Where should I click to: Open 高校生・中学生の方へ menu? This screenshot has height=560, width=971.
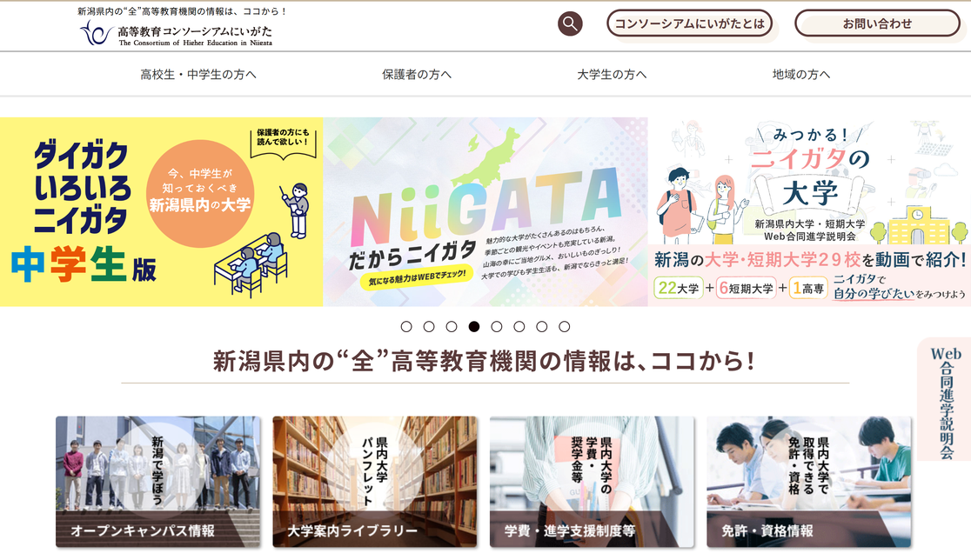point(198,74)
